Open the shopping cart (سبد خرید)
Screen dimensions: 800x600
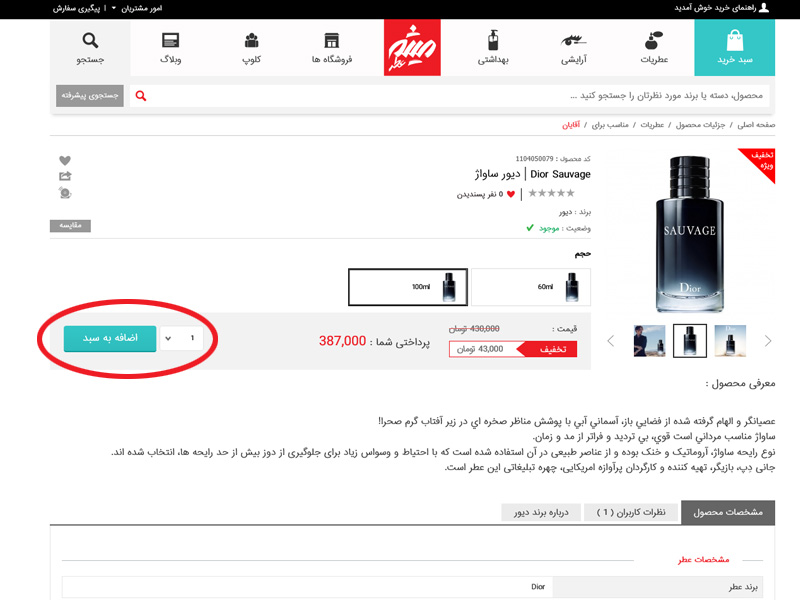coord(734,47)
